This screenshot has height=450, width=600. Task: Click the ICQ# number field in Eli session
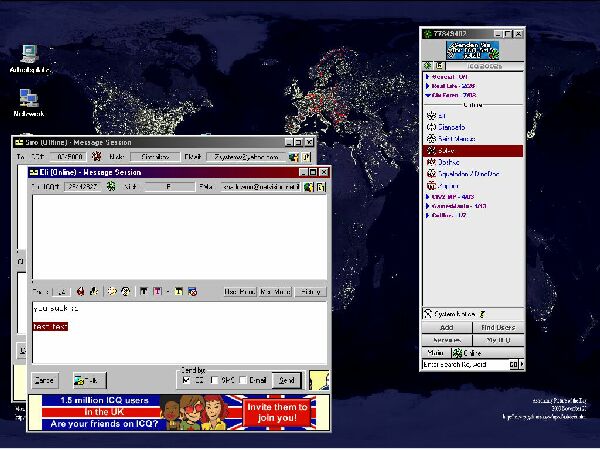pos(82,187)
